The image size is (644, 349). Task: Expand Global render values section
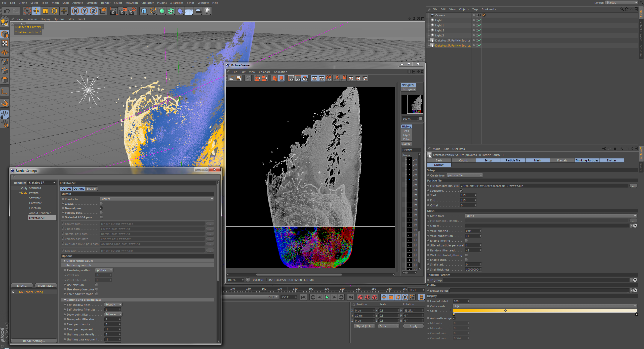click(x=79, y=261)
